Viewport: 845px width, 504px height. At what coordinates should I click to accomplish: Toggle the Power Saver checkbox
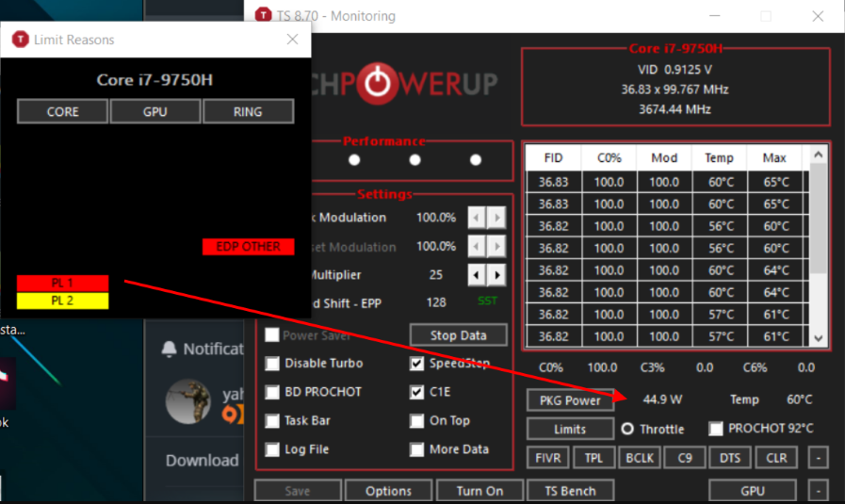pyautogui.click(x=272, y=334)
